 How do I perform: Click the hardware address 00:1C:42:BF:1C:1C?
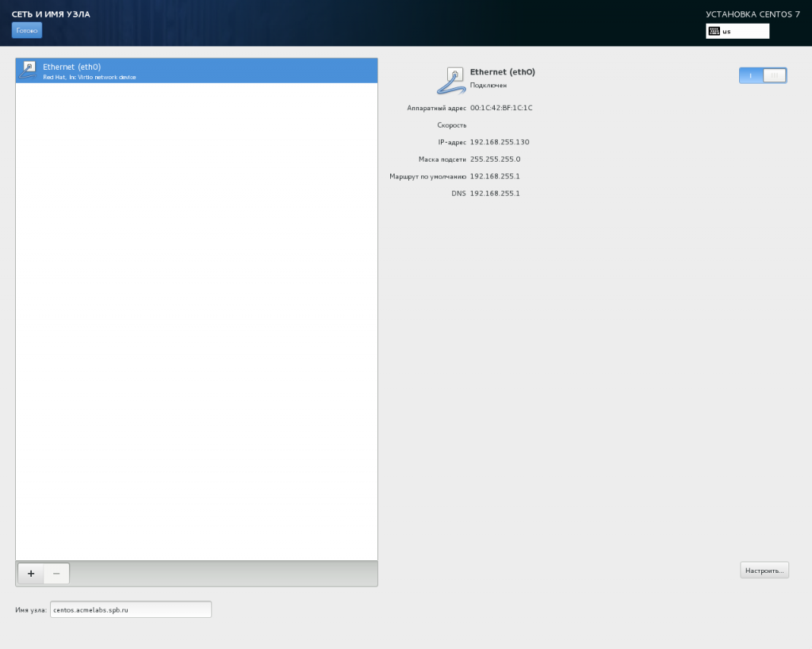coord(501,108)
